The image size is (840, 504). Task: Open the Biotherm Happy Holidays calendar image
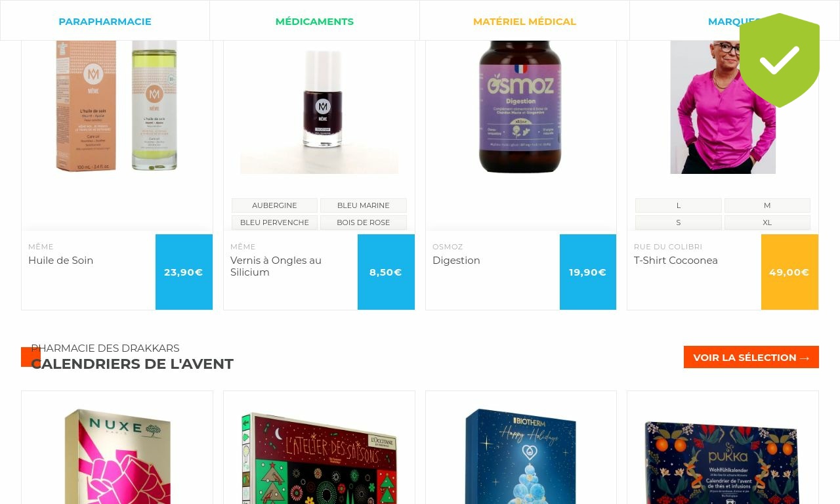(x=521, y=456)
